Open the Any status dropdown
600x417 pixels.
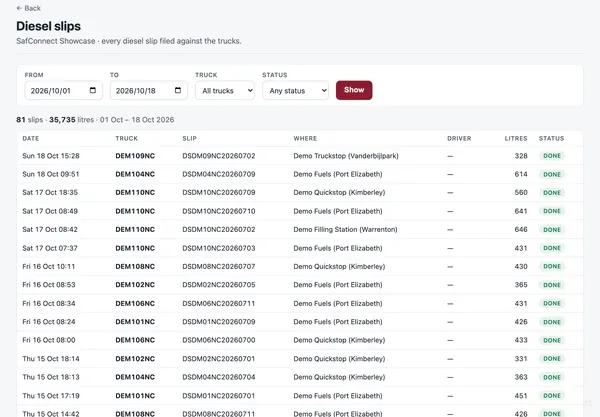point(295,90)
